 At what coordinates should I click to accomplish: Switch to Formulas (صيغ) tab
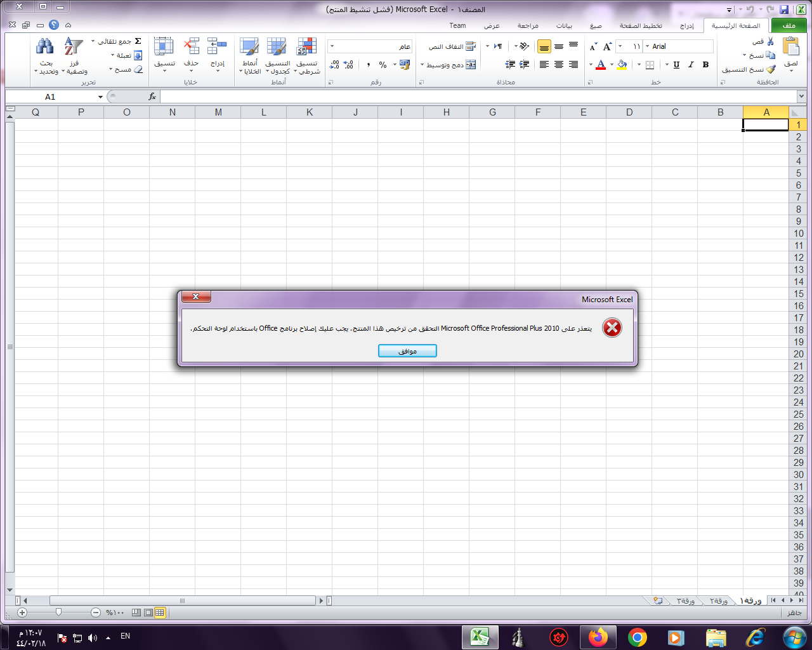pyautogui.click(x=596, y=26)
